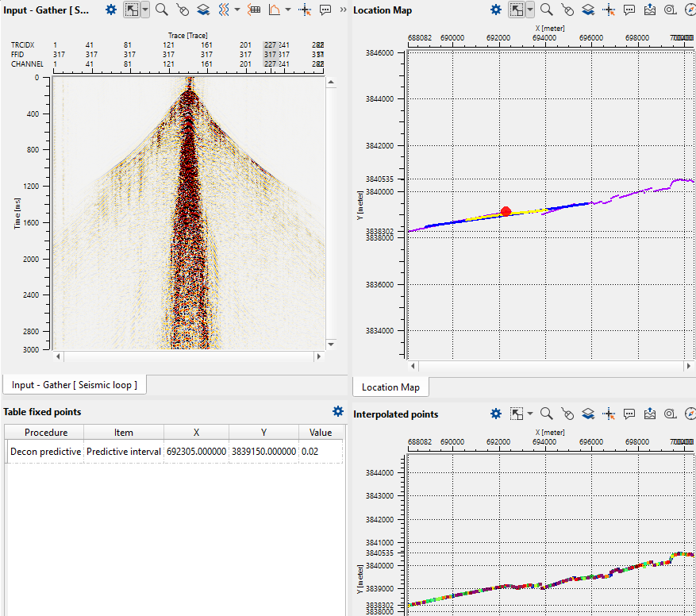
Task: Click wiggle display mode icon in Gather toolbar
Action: click(224, 10)
